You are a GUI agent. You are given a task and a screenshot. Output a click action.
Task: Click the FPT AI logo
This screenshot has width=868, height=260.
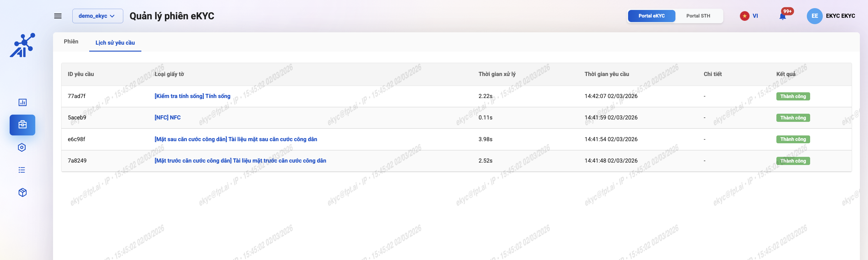click(x=23, y=45)
